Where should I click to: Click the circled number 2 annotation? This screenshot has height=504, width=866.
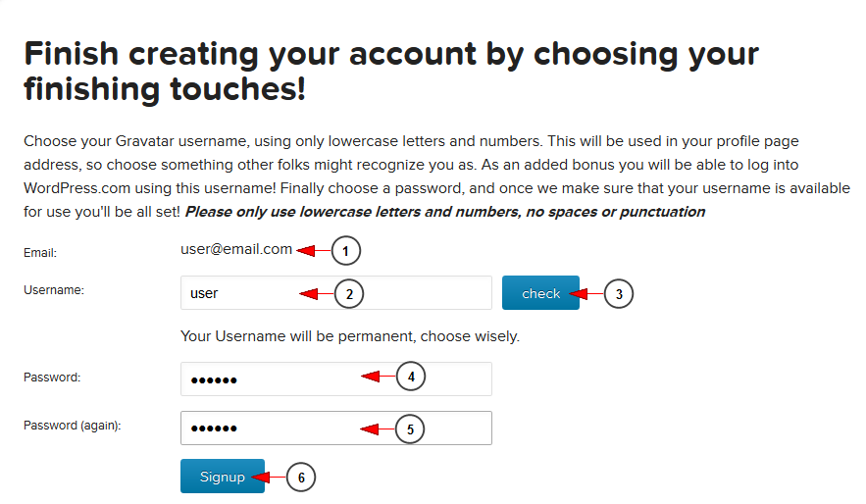[349, 294]
